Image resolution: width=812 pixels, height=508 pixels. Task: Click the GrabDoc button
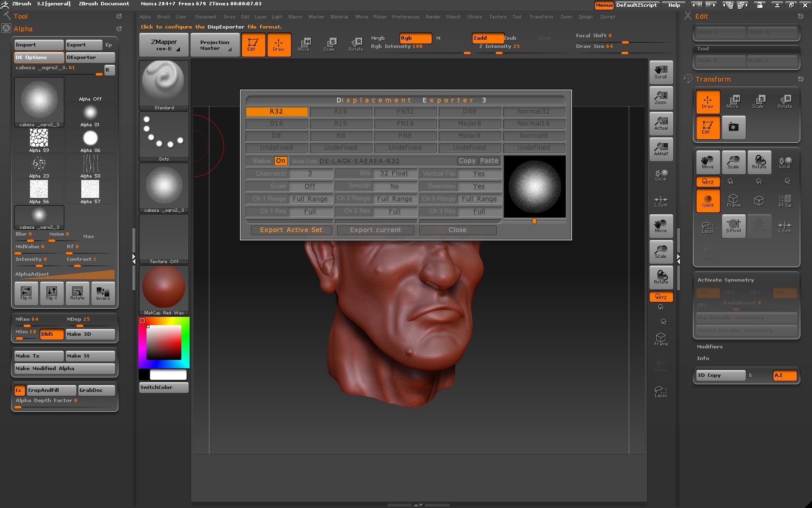pyautogui.click(x=97, y=390)
